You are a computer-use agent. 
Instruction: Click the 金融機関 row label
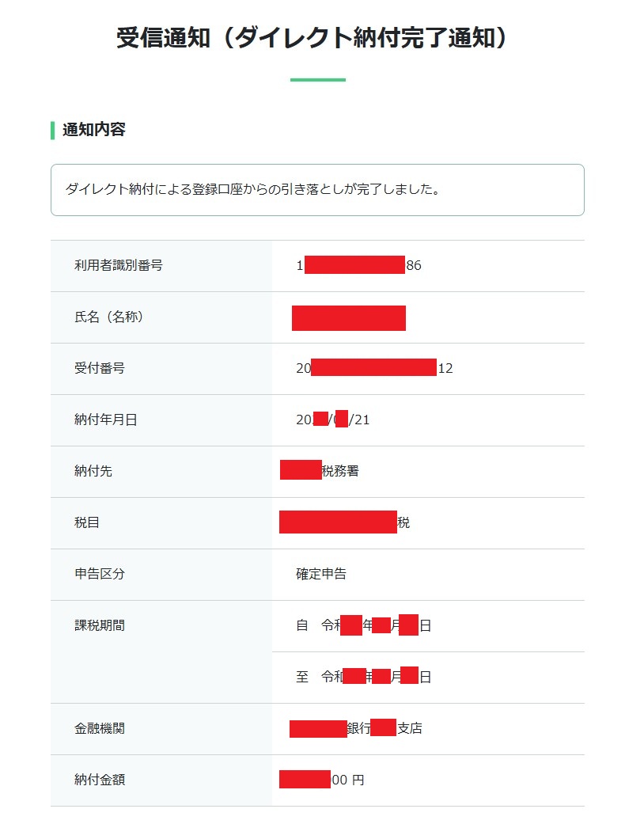point(99,729)
